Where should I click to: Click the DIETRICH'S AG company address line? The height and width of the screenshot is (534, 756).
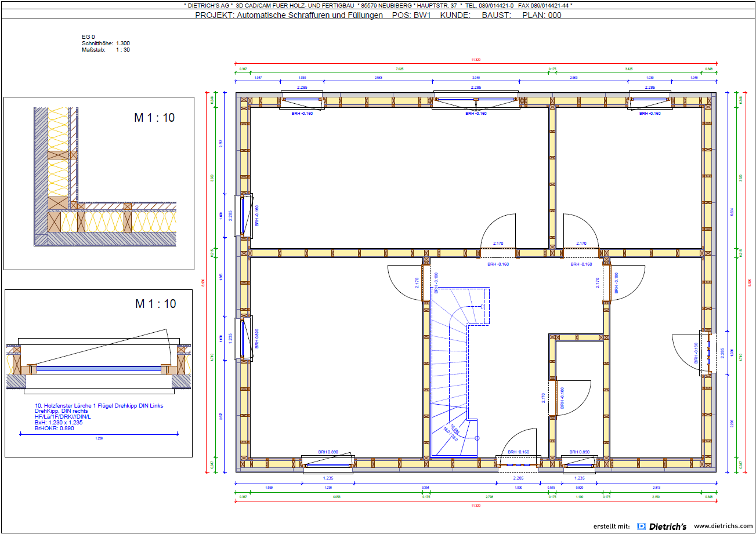coord(378,5)
